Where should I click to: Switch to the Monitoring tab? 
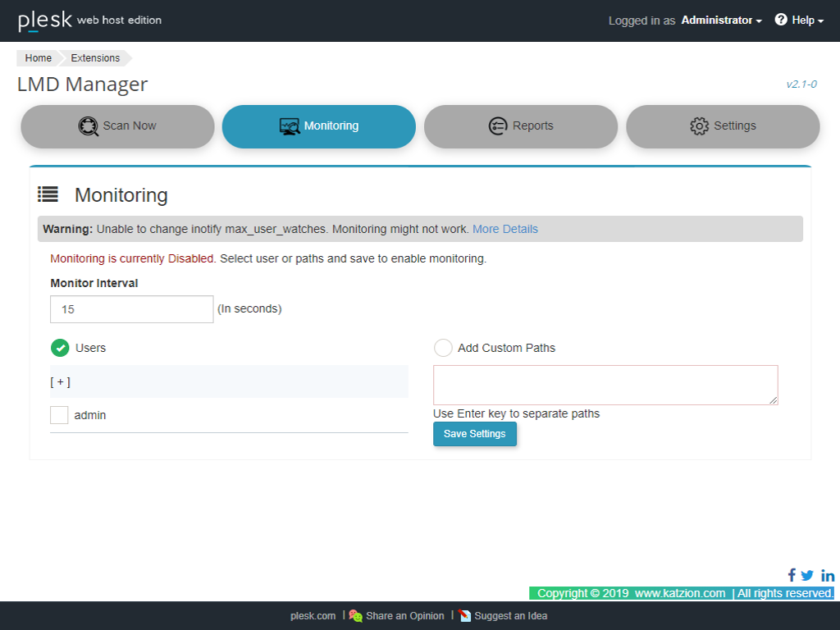point(319,126)
